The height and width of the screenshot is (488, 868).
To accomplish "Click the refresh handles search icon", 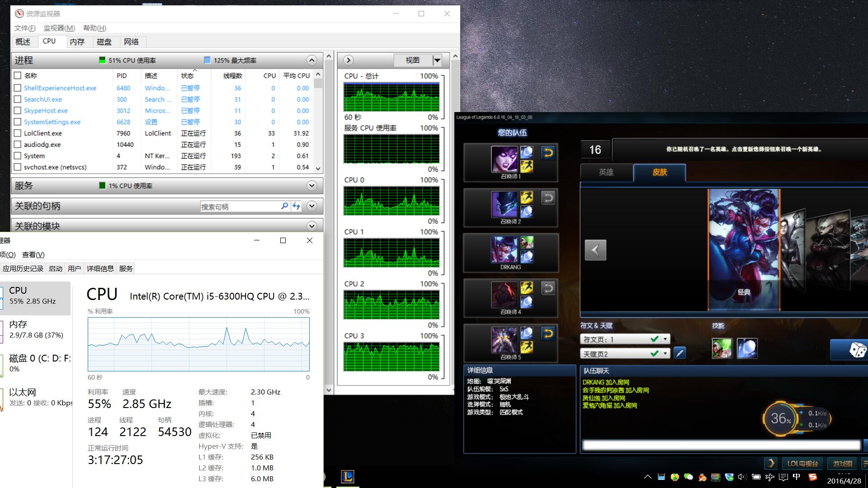I will [x=296, y=206].
